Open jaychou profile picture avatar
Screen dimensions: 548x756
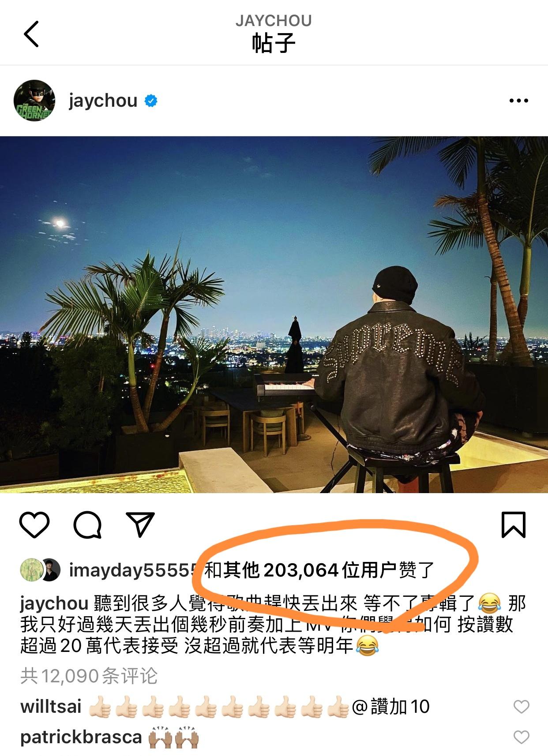pos(34,101)
